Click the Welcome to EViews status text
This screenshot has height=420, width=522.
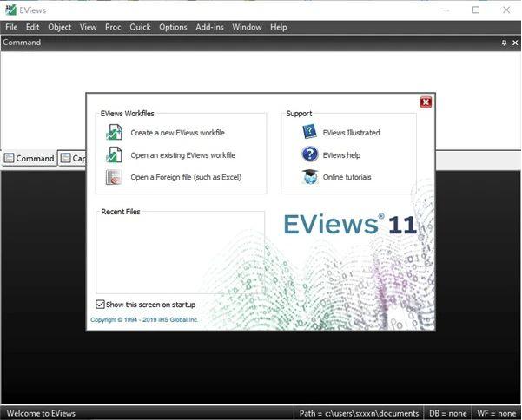[x=41, y=413]
